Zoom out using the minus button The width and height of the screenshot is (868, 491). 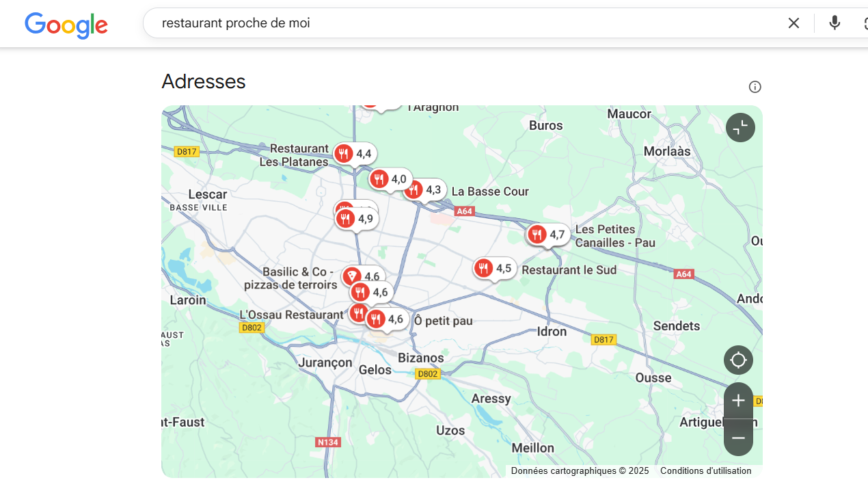(738, 437)
